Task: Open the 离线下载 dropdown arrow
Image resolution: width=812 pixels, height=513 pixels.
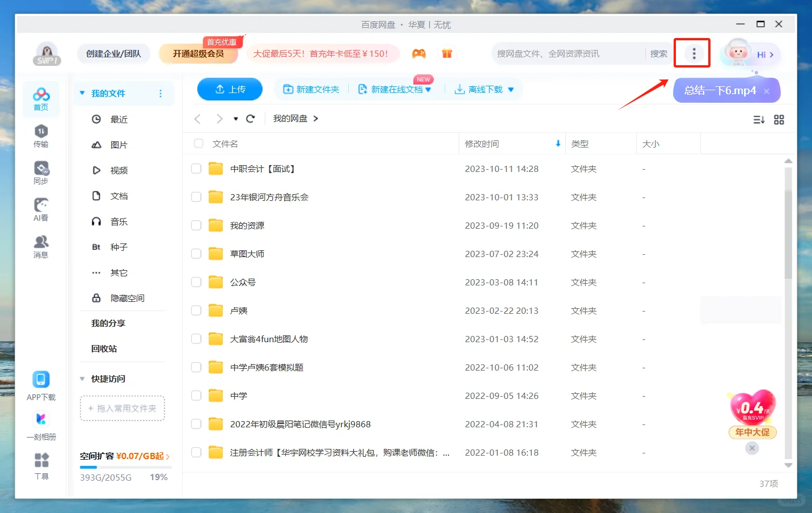Action: pyautogui.click(x=511, y=89)
